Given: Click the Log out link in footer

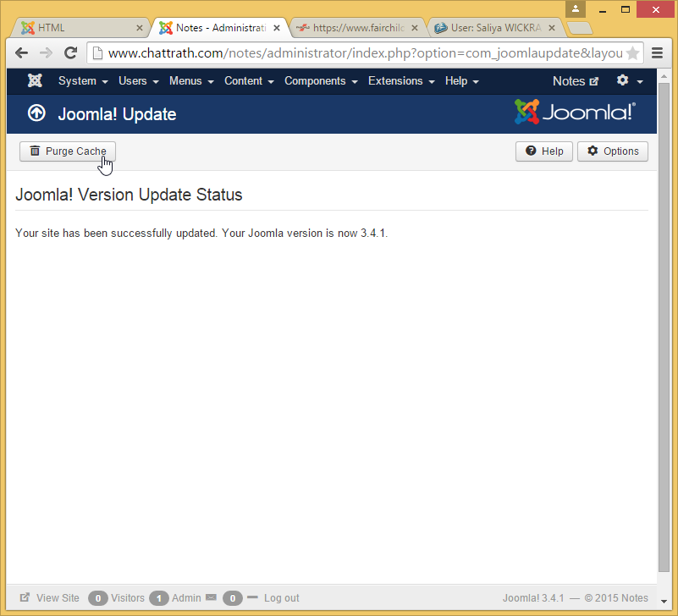Looking at the screenshot, I should pos(281,598).
